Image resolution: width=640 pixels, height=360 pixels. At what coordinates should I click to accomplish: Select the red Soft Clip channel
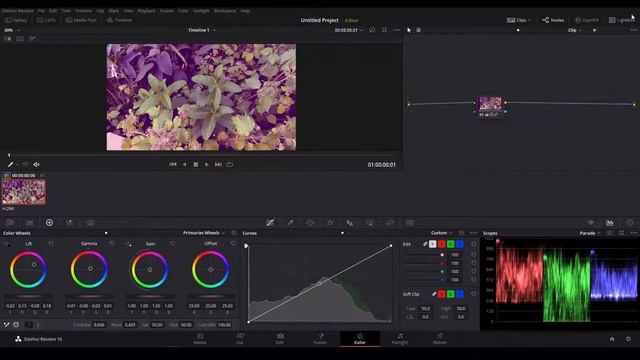[x=442, y=294]
